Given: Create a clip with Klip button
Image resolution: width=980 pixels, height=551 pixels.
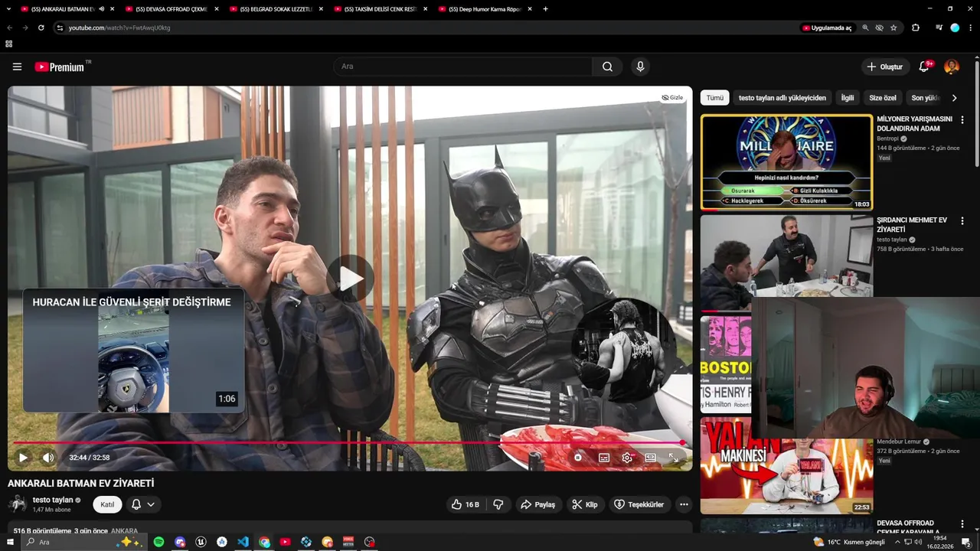Looking at the screenshot, I should tap(585, 504).
